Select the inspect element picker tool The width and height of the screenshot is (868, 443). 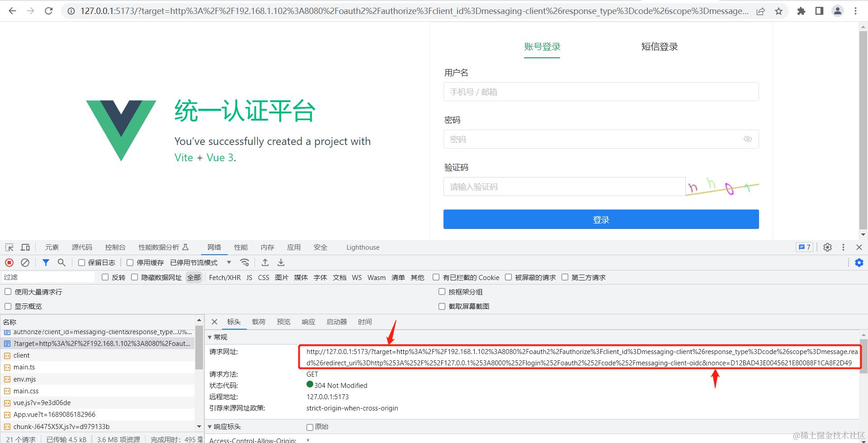(x=9, y=247)
